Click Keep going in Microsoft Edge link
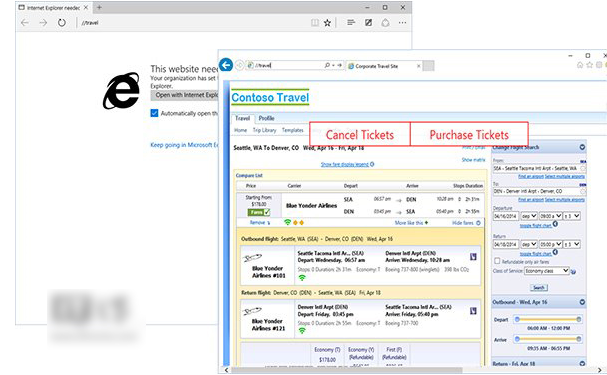 tap(184, 145)
